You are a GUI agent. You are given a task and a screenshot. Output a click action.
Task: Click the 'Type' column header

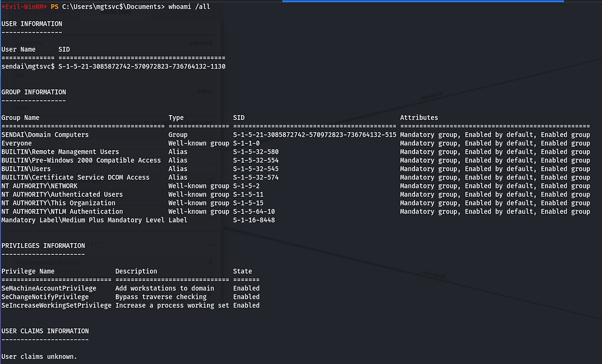click(176, 118)
